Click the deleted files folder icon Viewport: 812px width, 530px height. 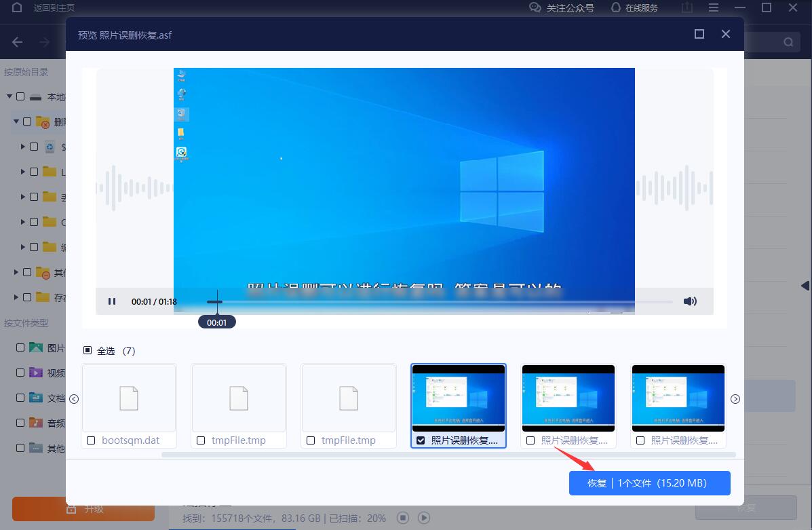tap(43, 122)
